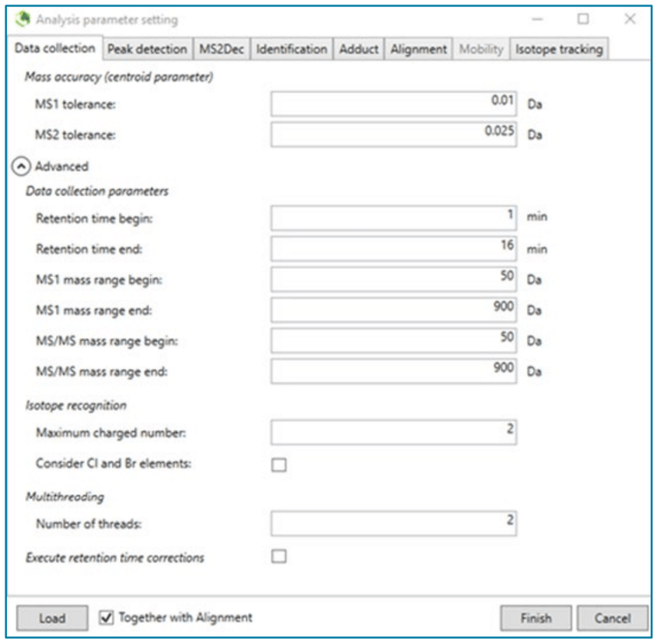Switch to Isotope tracking tab
The height and width of the screenshot is (644, 657).
pyautogui.click(x=559, y=49)
